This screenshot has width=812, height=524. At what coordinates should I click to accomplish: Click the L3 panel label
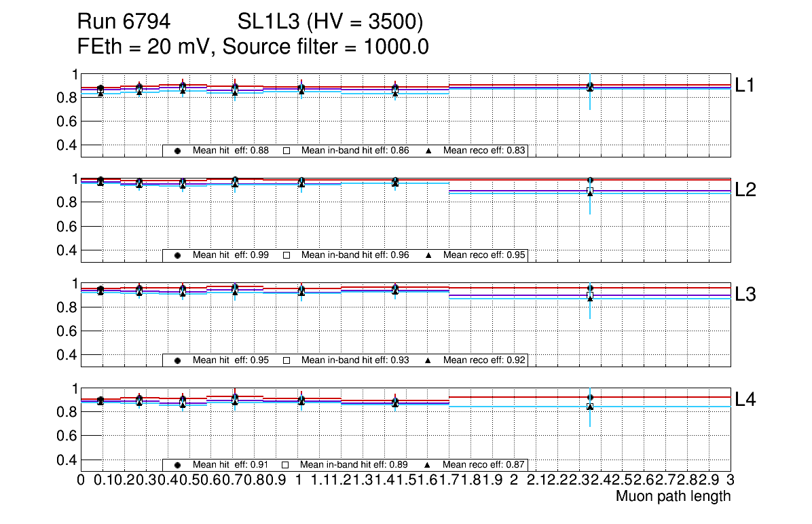[x=745, y=295]
